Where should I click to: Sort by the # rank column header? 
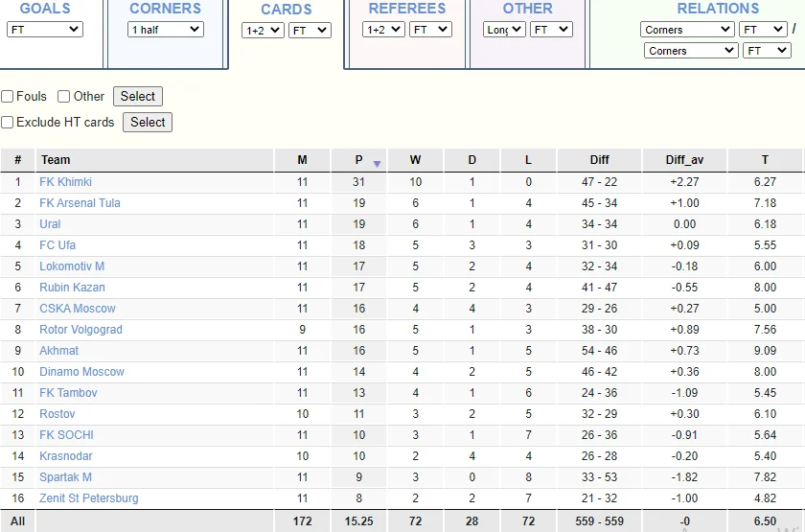point(17,160)
